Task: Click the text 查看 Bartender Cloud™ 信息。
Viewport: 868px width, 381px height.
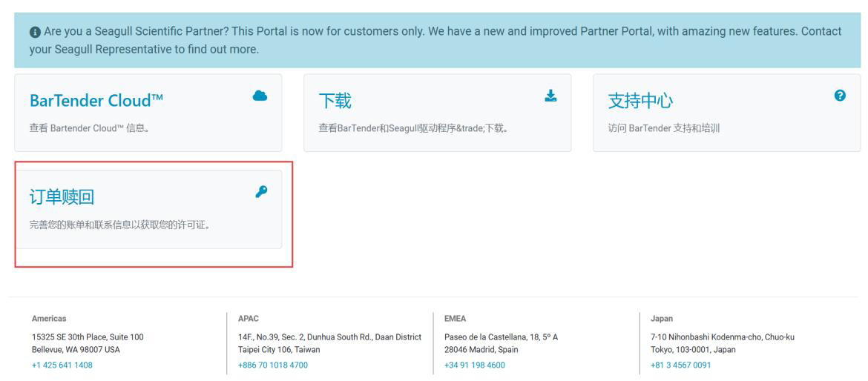Action: click(90, 128)
